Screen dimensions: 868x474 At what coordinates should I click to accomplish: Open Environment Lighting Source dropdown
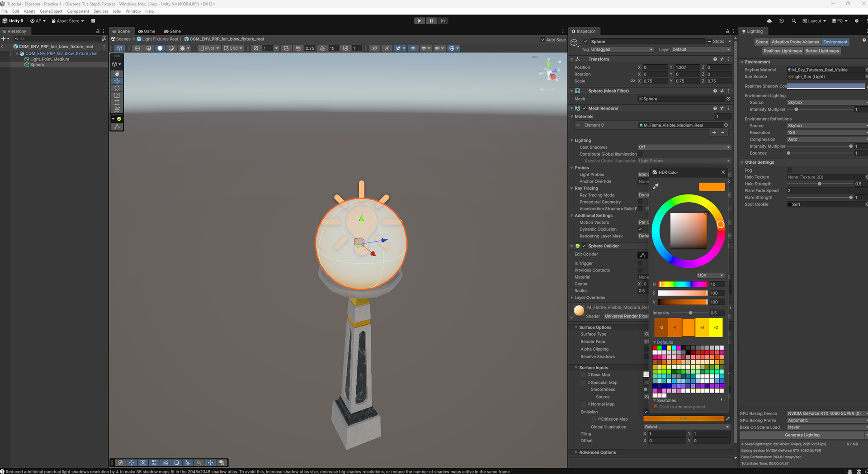coord(826,103)
